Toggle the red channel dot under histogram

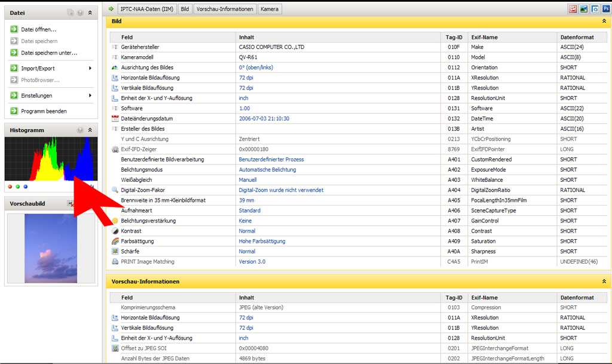pyautogui.click(x=10, y=186)
